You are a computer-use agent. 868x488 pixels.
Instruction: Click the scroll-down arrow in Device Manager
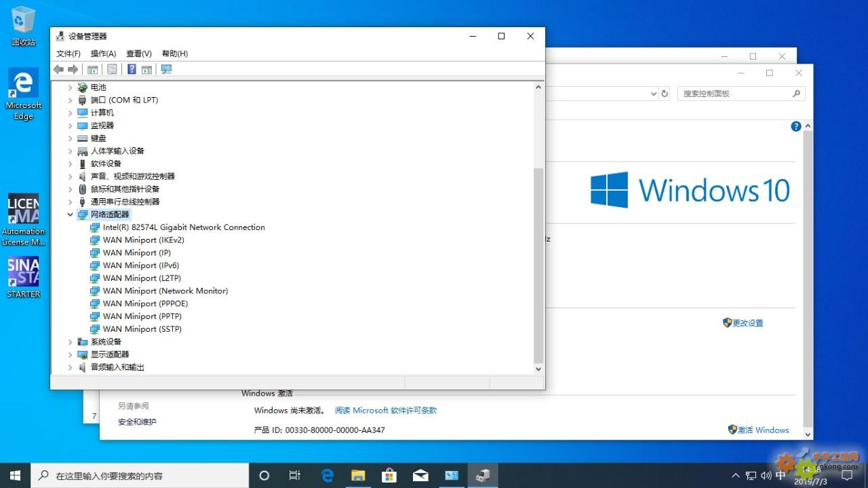click(x=538, y=369)
